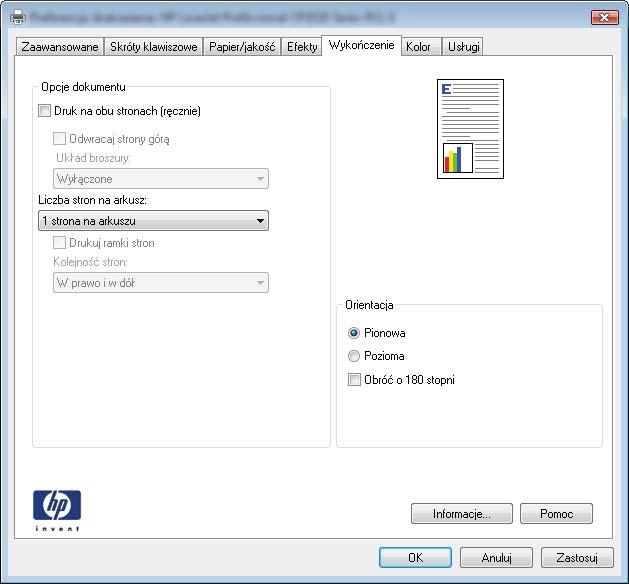
Task: Check Drukuj ramki stron option
Action: [x=59, y=243]
